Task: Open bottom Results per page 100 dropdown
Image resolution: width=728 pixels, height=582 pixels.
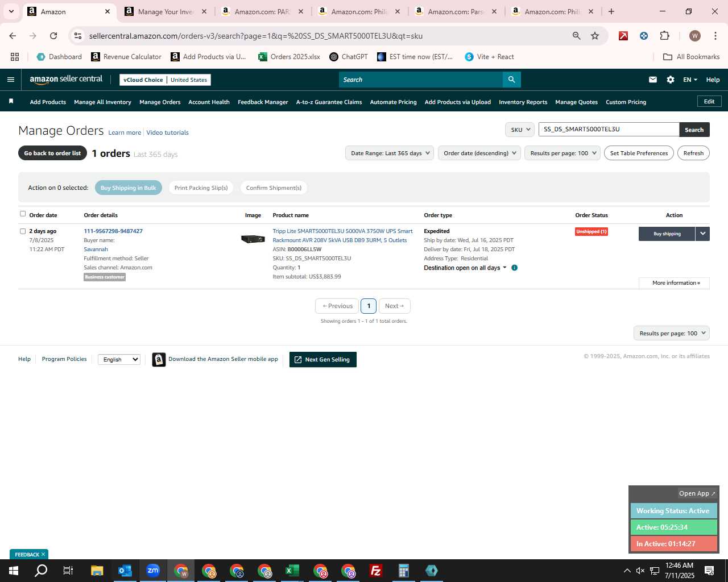Action: [672, 333]
